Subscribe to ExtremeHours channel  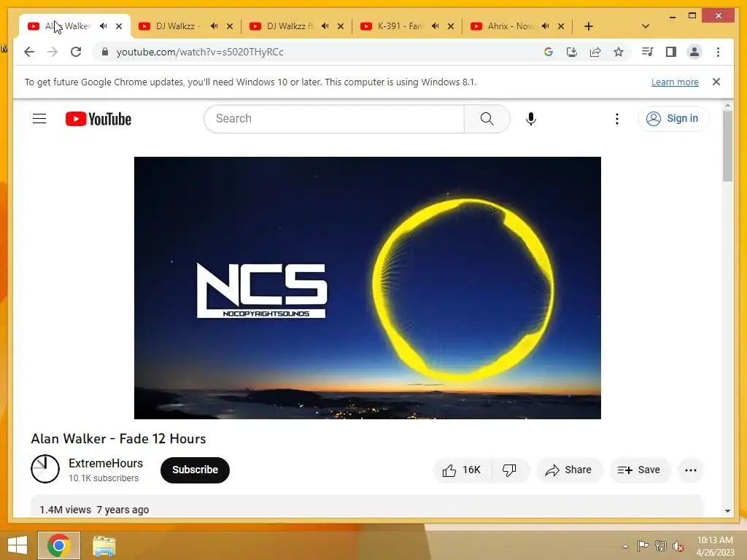(x=195, y=470)
